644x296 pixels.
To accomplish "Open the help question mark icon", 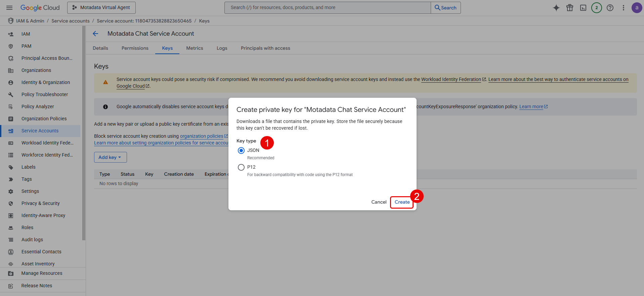I will pos(610,8).
